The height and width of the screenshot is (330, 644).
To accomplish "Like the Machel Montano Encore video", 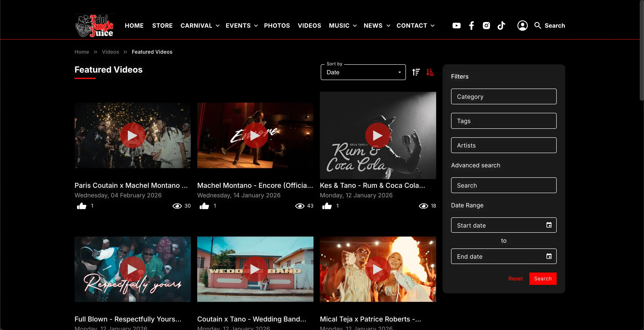I will tap(204, 206).
